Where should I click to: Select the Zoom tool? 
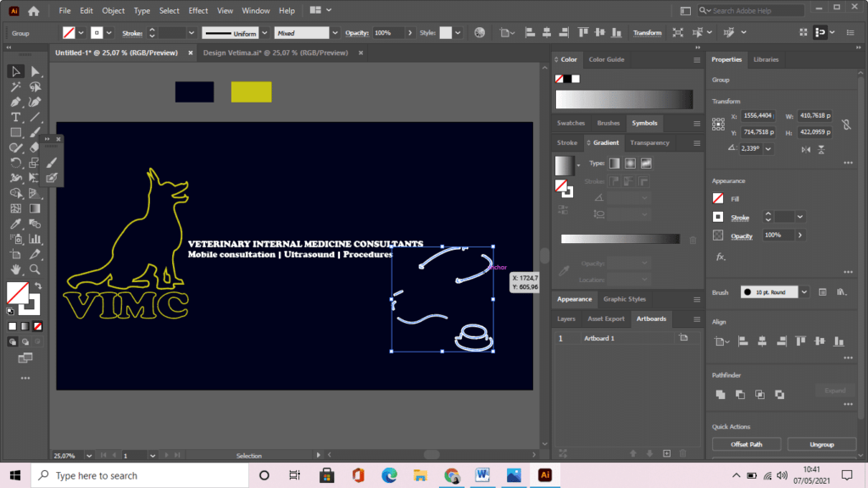(x=35, y=269)
